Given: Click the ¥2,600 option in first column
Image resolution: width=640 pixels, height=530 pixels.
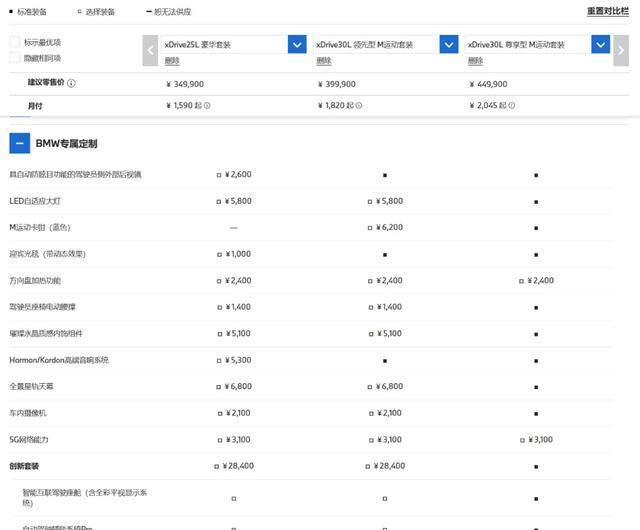Looking at the screenshot, I should (x=234, y=174).
